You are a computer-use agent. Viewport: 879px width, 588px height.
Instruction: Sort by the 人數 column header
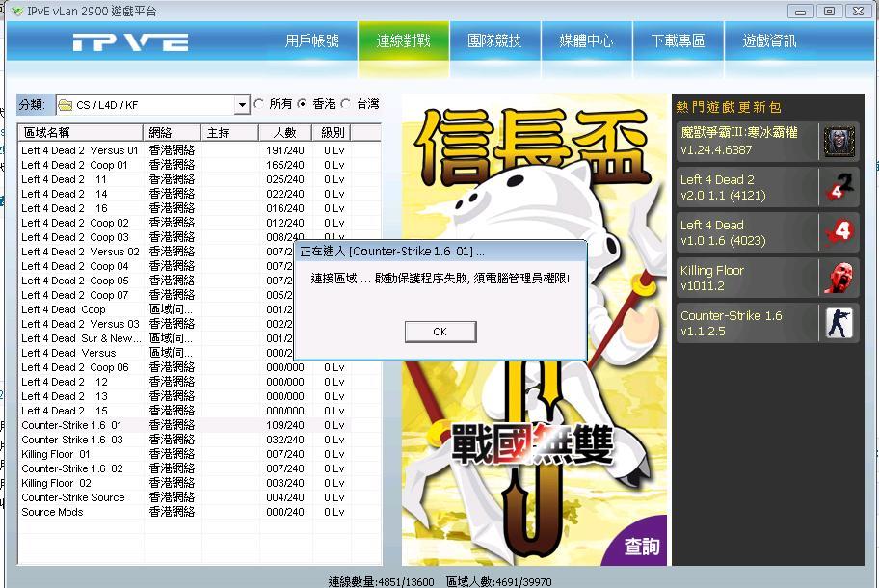coord(284,133)
